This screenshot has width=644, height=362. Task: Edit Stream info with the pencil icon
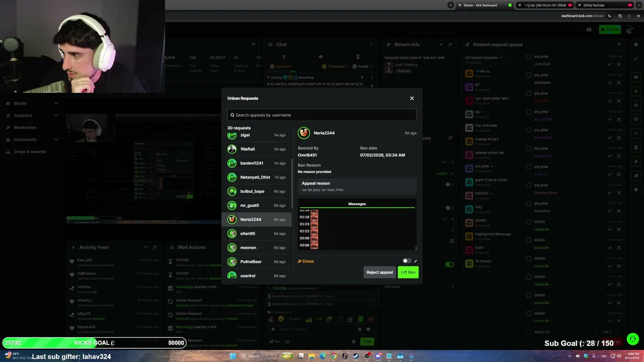[441, 45]
